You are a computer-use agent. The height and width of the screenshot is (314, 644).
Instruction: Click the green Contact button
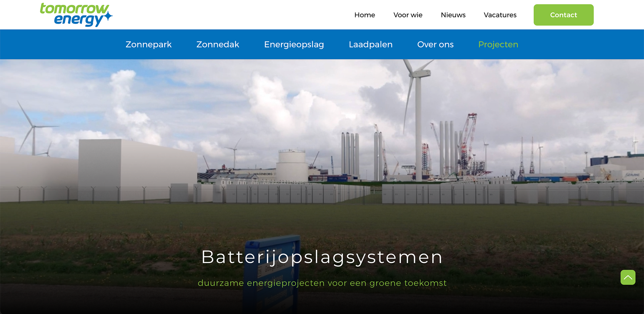563,15
